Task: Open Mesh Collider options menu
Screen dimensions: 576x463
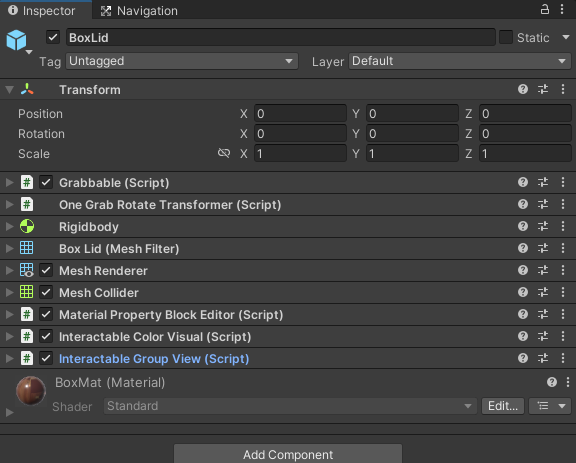Action: coord(563,292)
